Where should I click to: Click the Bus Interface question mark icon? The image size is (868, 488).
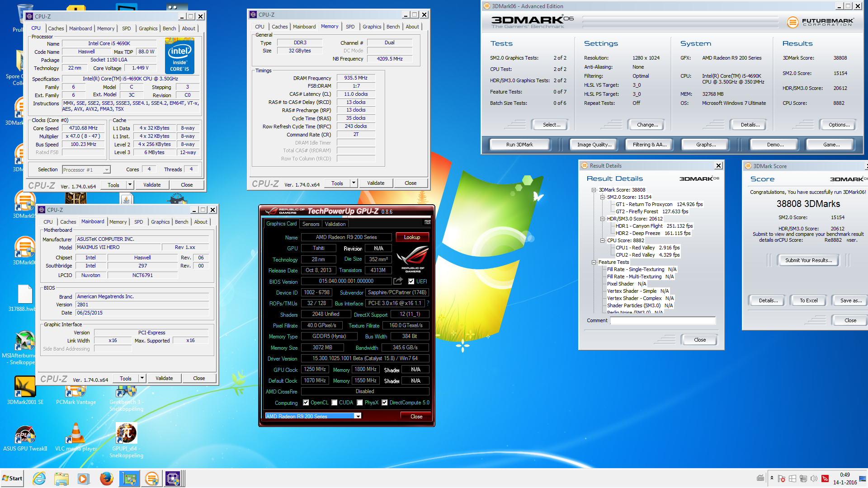pos(428,303)
